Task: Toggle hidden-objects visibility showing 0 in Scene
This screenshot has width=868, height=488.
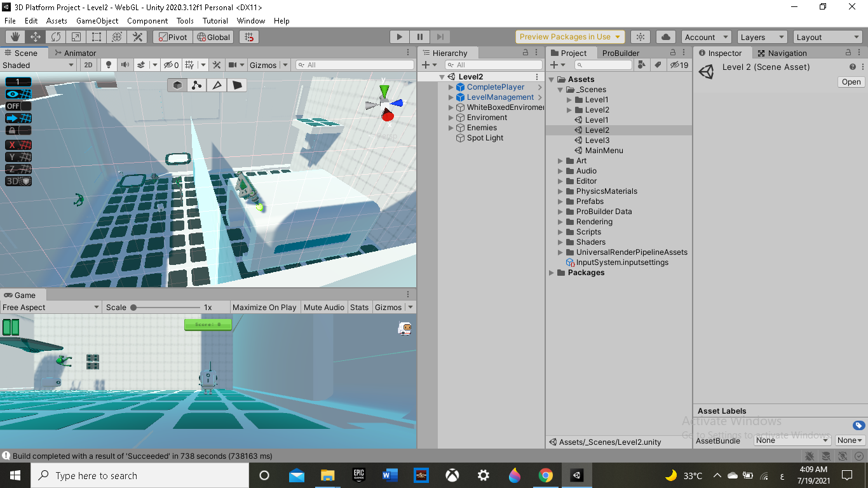Action: pyautogui.click(x=172, y=65)
